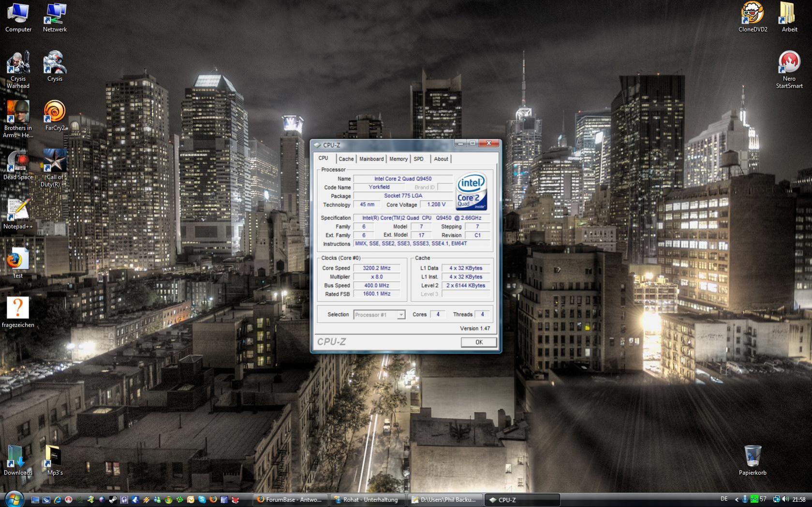The height and width of the screenshot is (507, 812).
Task: Select the CloneDVD2 desktop shortcut
Action: (753, 18)
